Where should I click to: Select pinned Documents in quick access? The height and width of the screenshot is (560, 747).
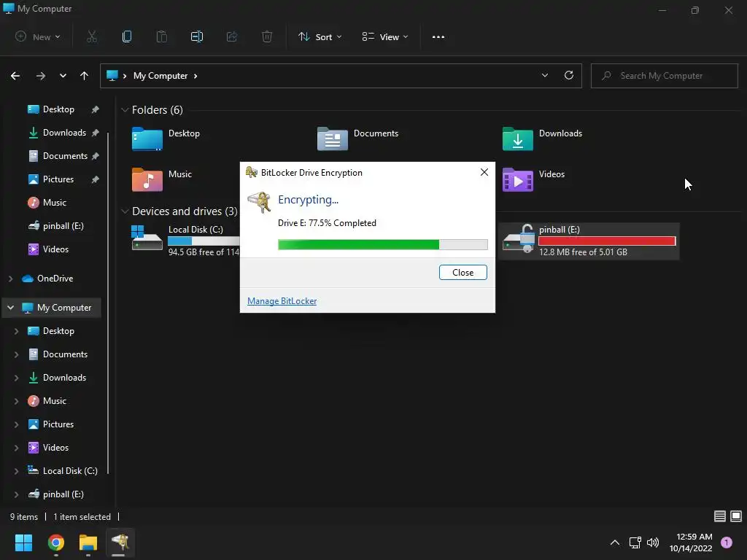click(65, 156)
